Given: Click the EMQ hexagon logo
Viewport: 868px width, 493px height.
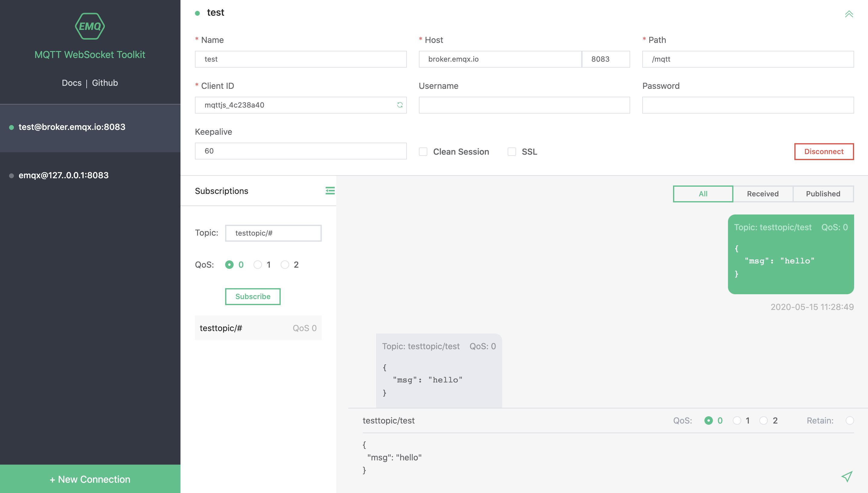Looking at the screenshot, I should pyautogui.click(x=90, y=26).
